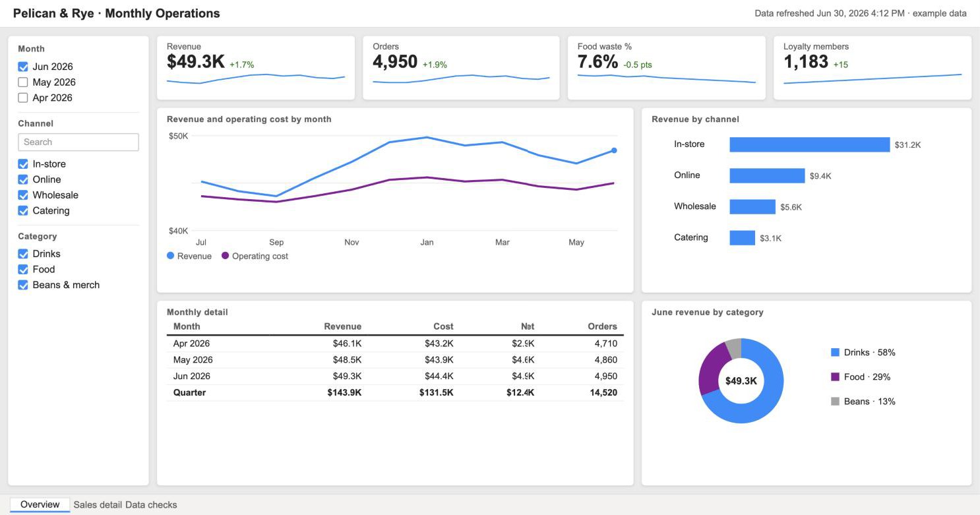Sort table by Cost column header

click(x=443, y=326)
